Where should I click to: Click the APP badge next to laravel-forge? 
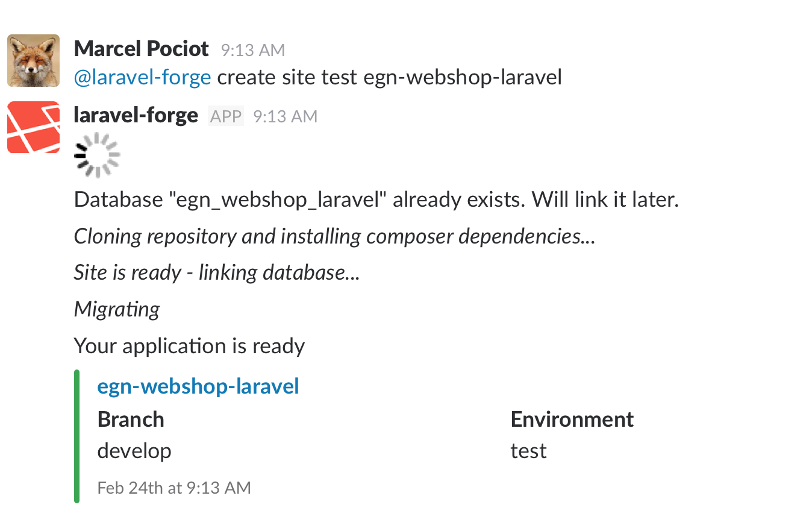(x=226, y=116)
